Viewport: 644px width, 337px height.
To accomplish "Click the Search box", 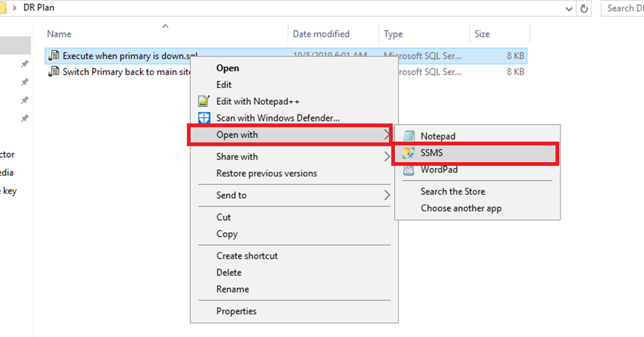I will [x=623, y=8].
